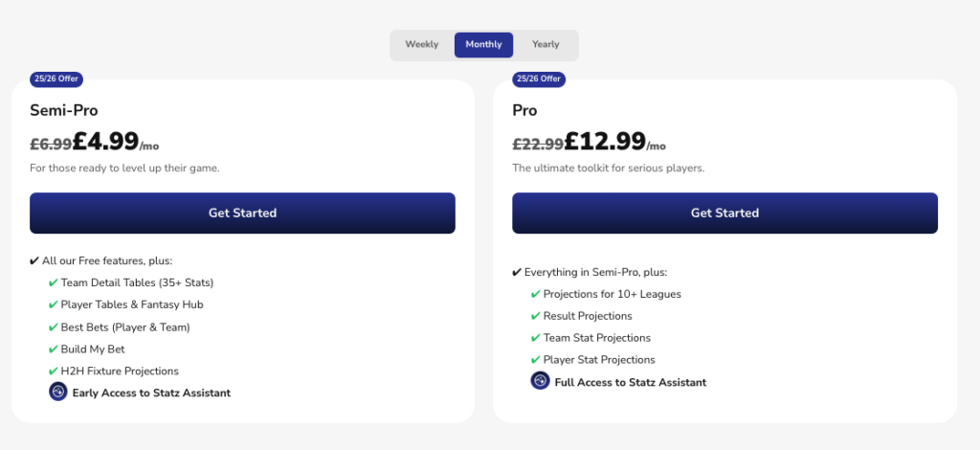Click Early Access to Statz Assistant text

point(151,393)
